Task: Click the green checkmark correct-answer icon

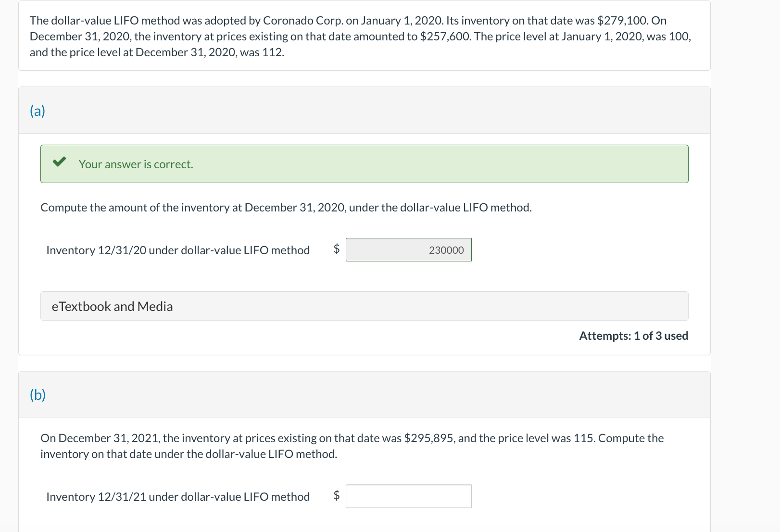Action: (x=60, y=163)
